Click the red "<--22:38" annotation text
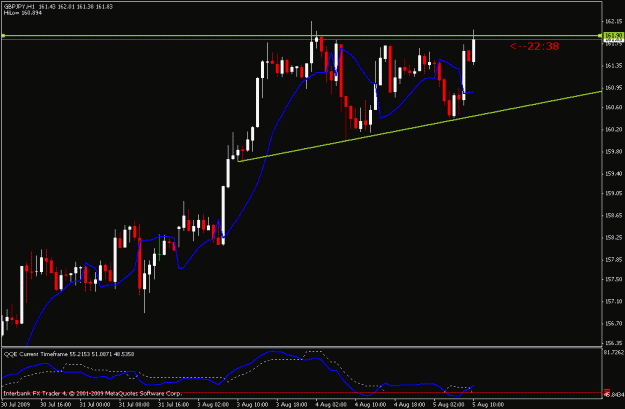625x409 pixels. coord(534,46)
